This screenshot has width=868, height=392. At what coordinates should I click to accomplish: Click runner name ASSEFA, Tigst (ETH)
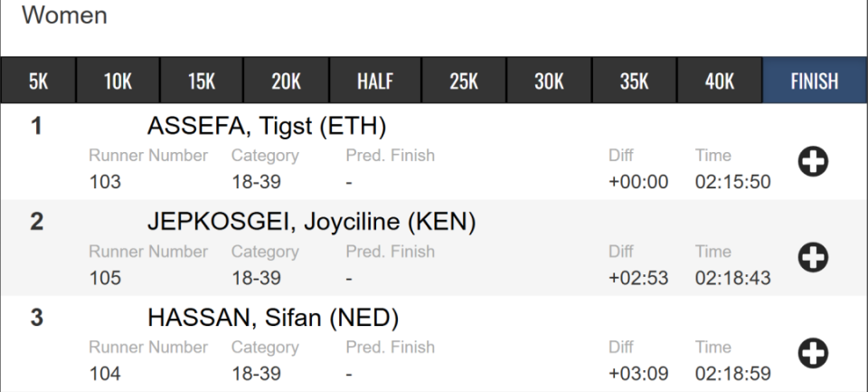267,127
